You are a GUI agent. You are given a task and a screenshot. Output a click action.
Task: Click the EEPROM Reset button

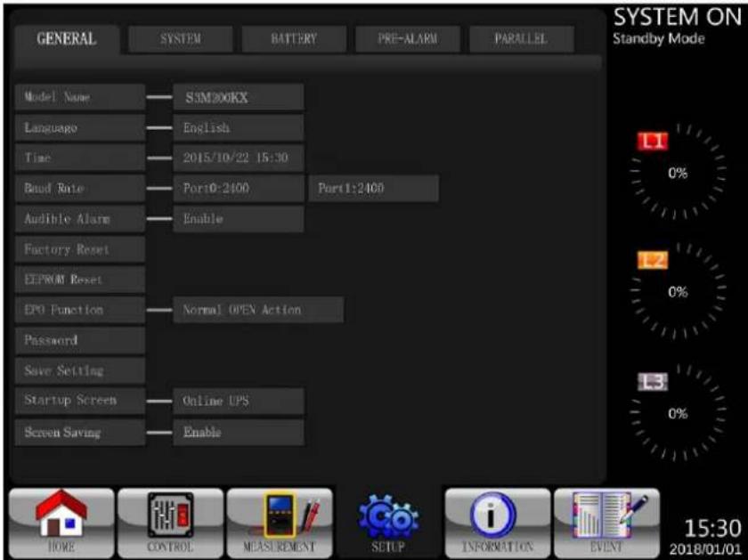click(x=79, y=279)
